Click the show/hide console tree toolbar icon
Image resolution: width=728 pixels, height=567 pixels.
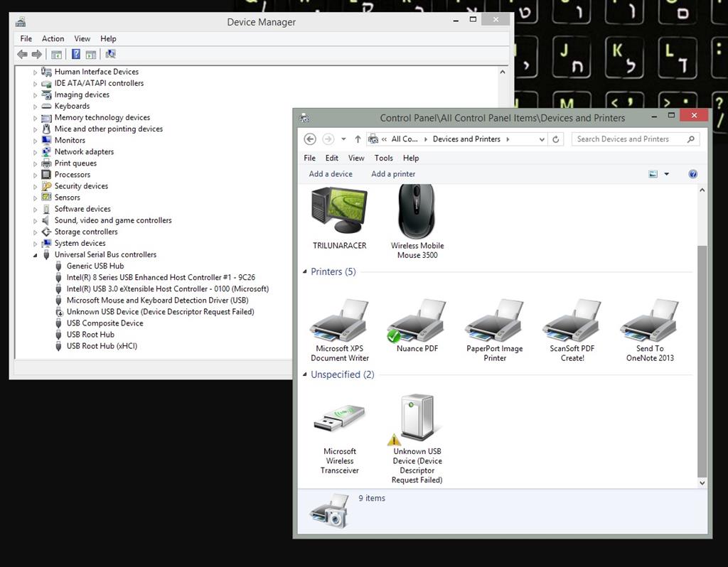pyautogui.click(x=56, y=54)
